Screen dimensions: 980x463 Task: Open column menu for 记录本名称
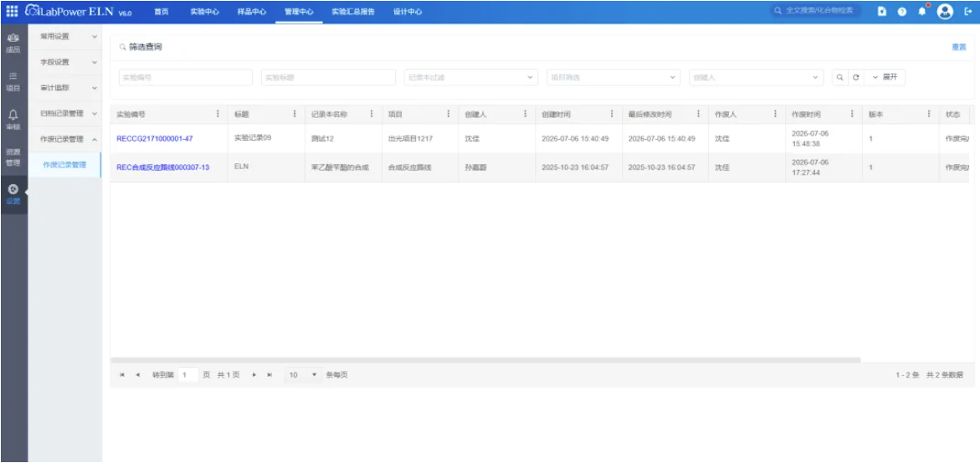372,114
